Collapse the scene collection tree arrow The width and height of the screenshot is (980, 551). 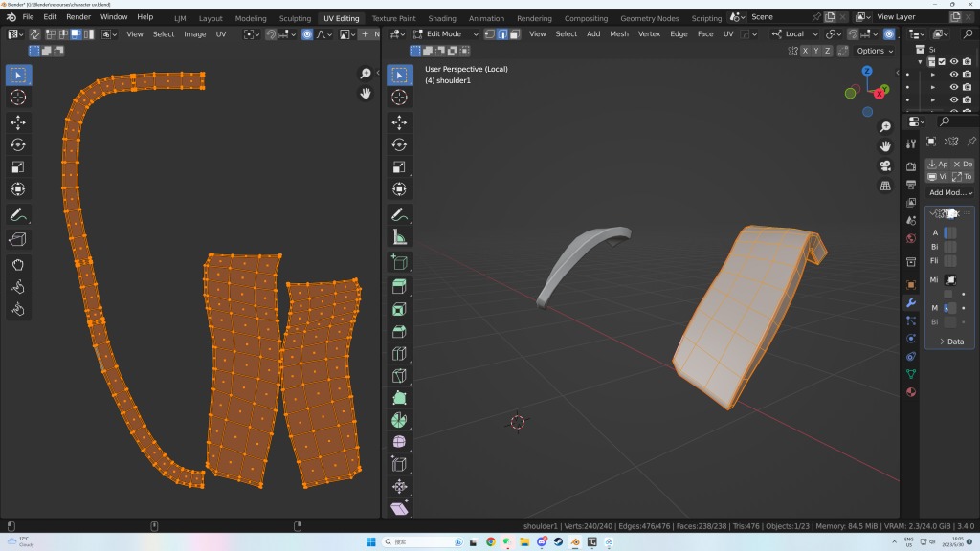point(920,62)
